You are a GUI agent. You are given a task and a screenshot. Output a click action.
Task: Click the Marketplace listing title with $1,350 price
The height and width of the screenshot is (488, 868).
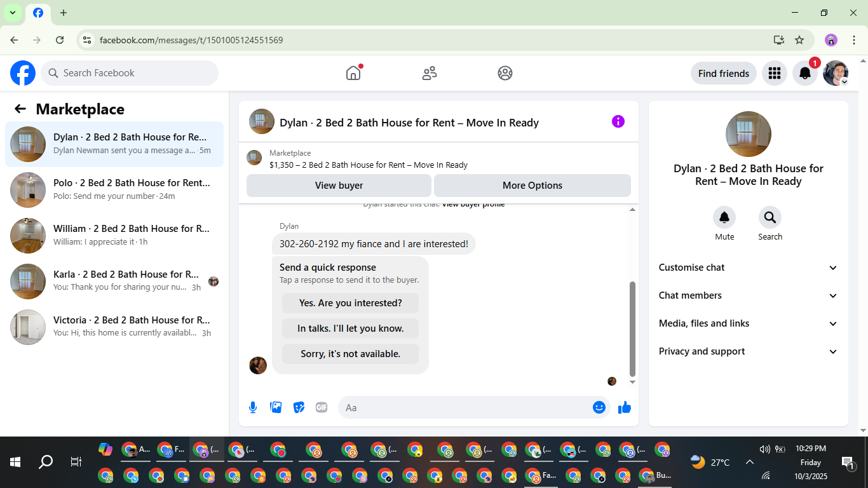tap(369, 165)
